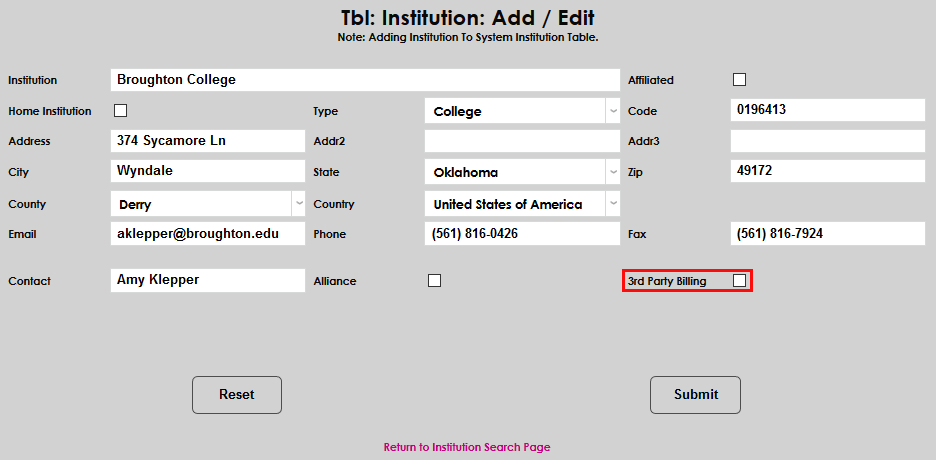Select the City field containing Wyndale
Image resolution: width=936 pixels, height=460 pixels.
point(207,171)
